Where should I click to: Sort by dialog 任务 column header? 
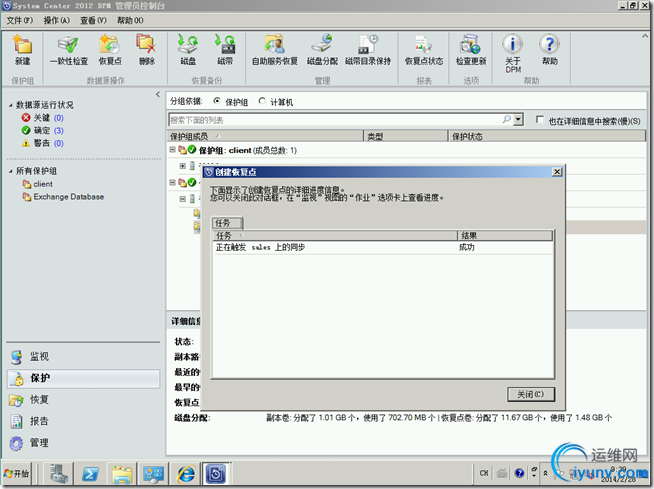click(x=335, y=236)
